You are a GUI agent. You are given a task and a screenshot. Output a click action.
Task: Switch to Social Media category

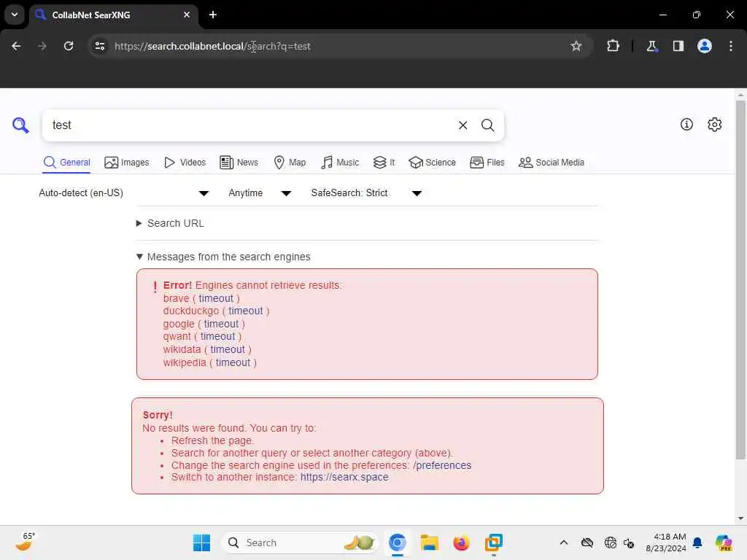(x=551, y=163)
